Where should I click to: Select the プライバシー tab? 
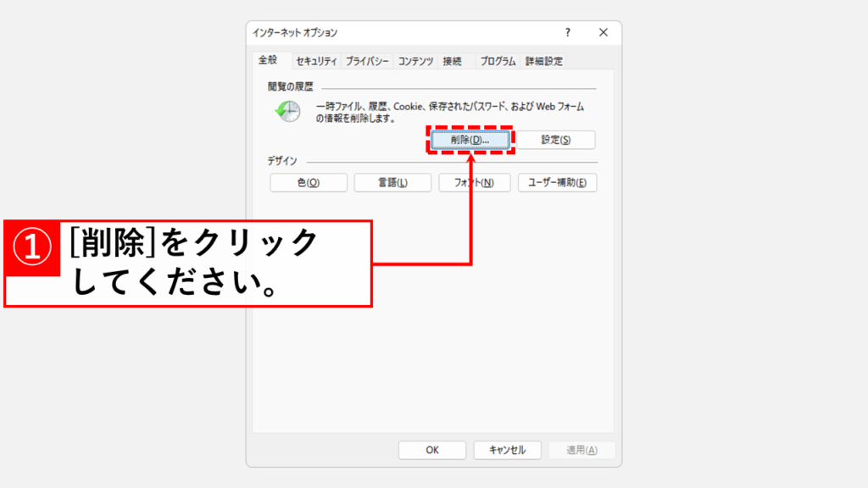368,61
